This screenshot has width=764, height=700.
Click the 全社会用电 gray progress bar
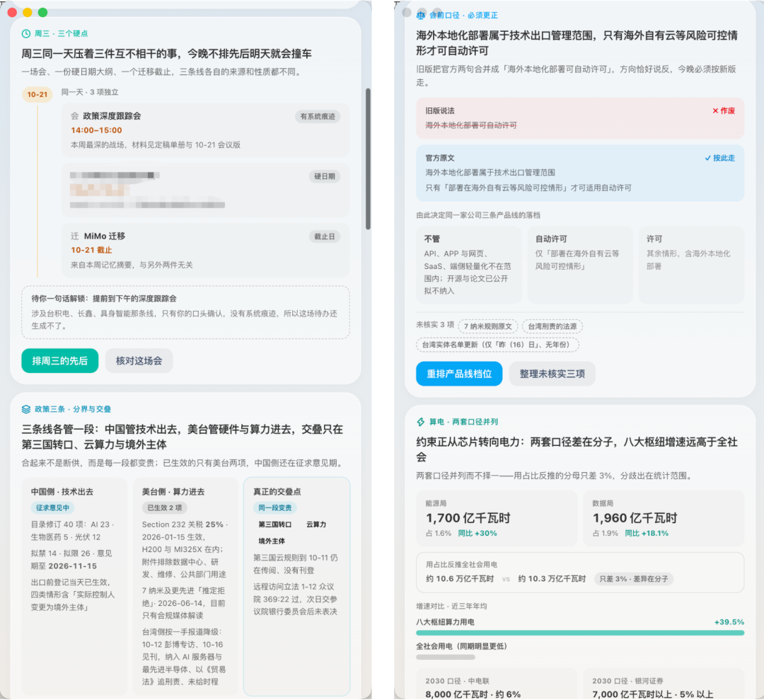[x=446, y=657]
